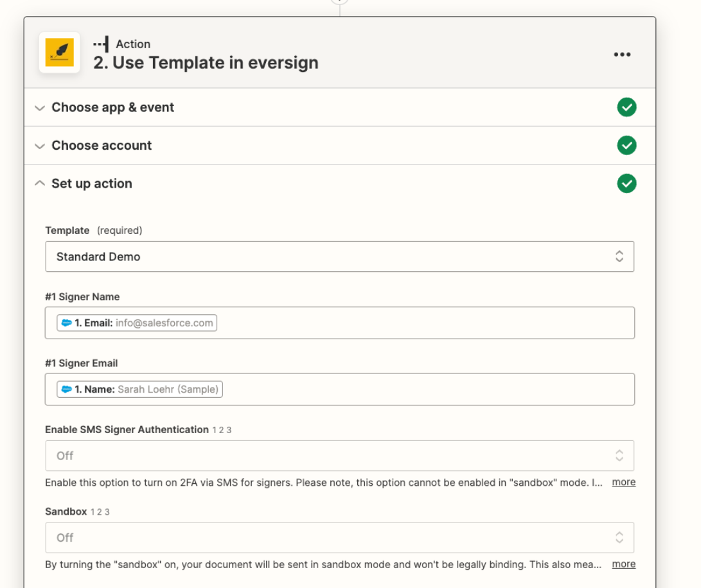Expand the Choose account section

340,145
